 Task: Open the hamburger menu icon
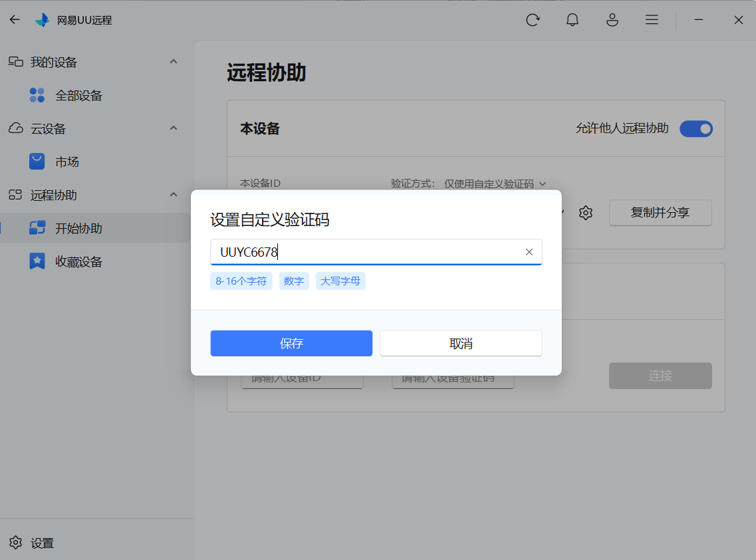click(652, 20)
